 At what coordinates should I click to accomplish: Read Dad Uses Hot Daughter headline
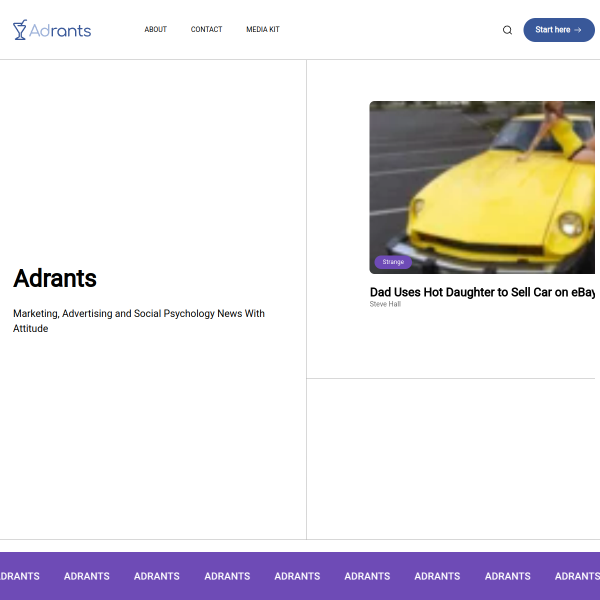click(x=482, y=292)
